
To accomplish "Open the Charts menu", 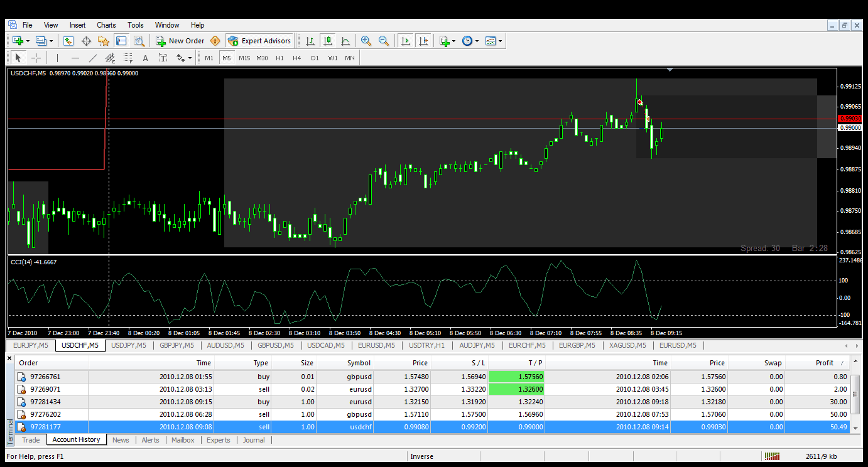I will point(106,25).
